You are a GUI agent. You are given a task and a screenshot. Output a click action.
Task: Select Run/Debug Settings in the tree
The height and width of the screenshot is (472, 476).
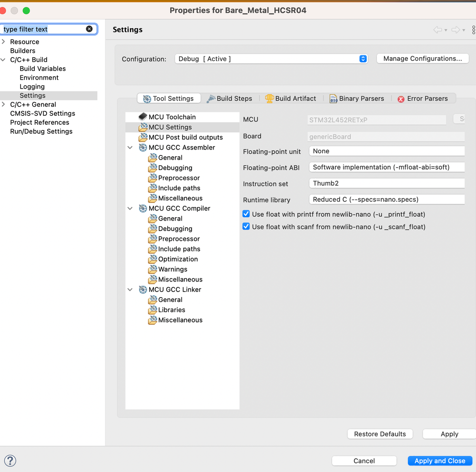coord(41,131)
